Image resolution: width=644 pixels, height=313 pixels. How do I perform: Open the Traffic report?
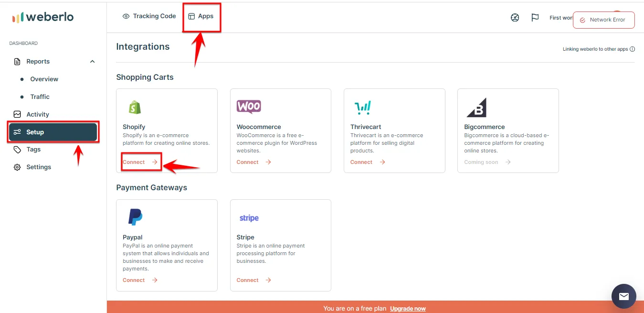[x=40, y=97]
